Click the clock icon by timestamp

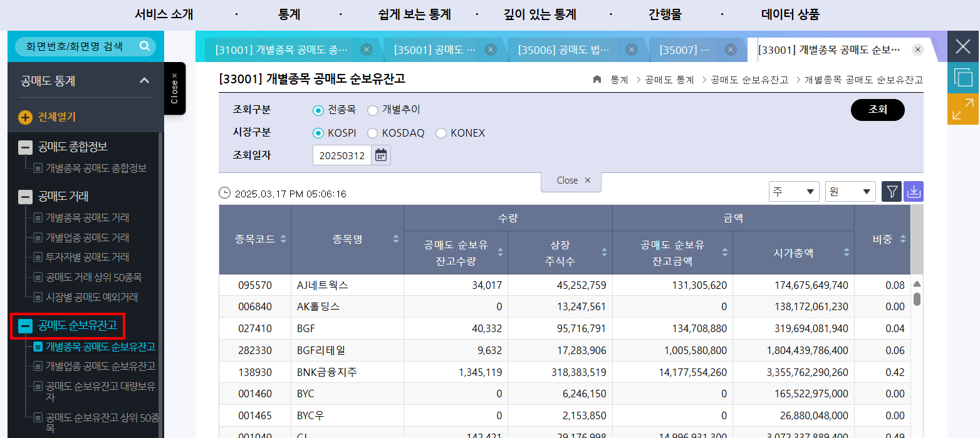coord(224,193)
